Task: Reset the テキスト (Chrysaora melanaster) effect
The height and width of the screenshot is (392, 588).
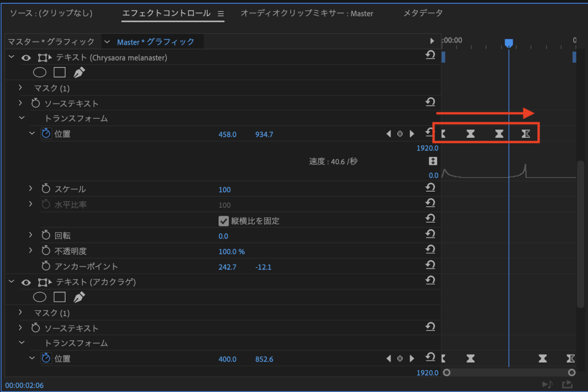Action: click(x=430, y=55)
